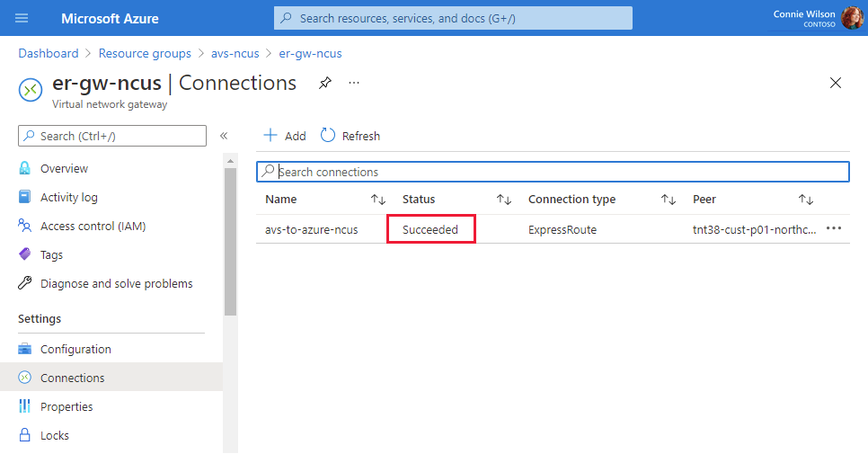
Task: Click the Access control (IAM) icon
Action: [x=25, y=226]
